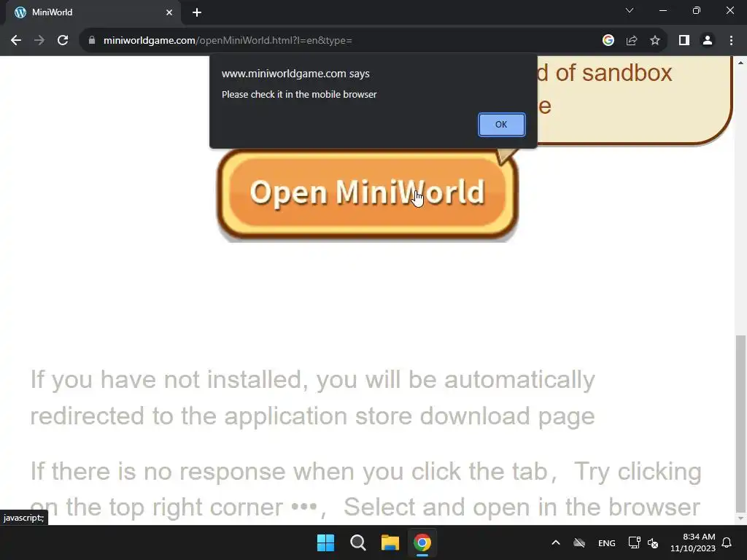747x560 pixels.
Task: Click the WordPress favicon on the tab
Action: click(20, 12)
